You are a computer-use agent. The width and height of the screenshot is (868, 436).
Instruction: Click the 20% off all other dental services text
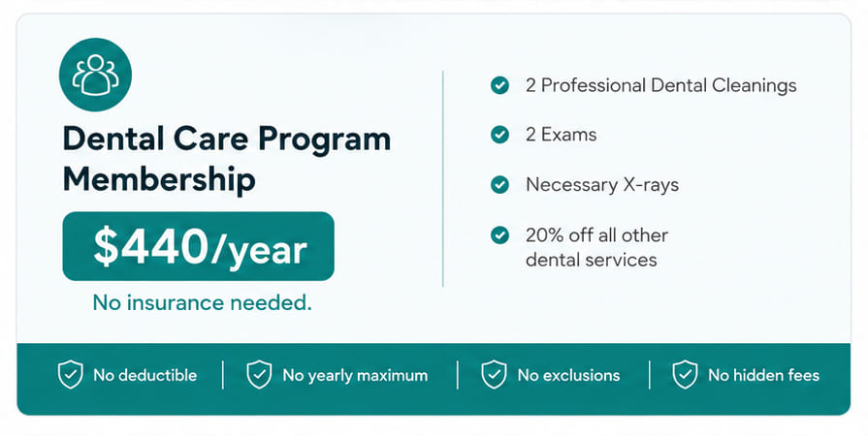596,247
